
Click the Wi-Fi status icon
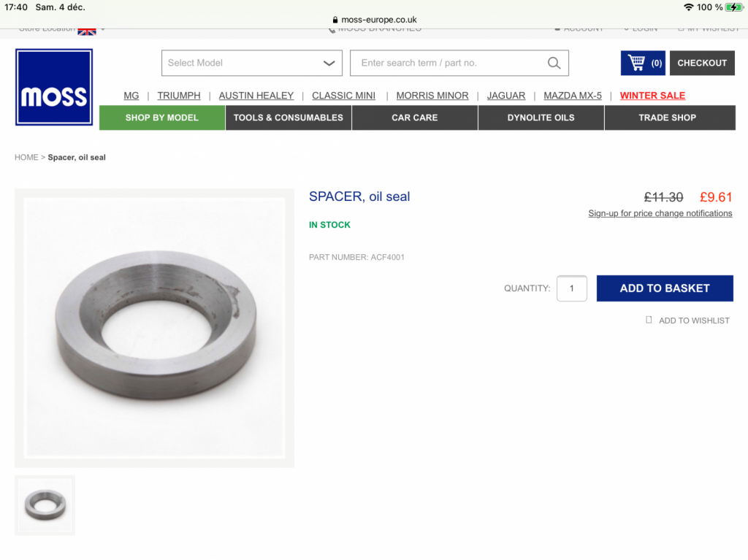(x=688, y=7)
